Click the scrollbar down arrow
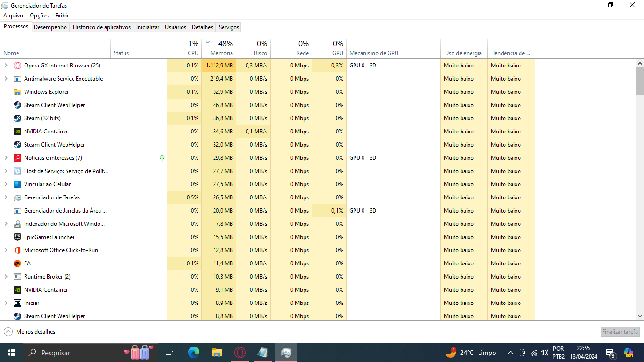The image size is (644, 362). pos(640,316)
